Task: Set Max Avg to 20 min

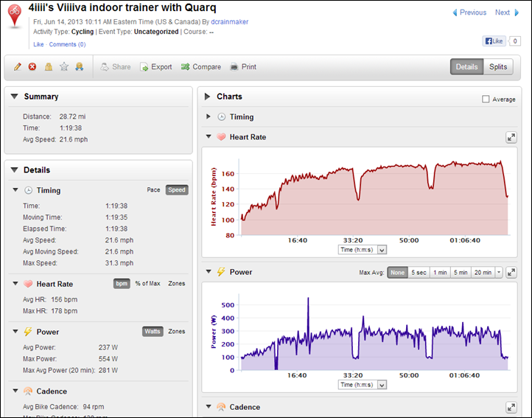Action: click(483, 272)
